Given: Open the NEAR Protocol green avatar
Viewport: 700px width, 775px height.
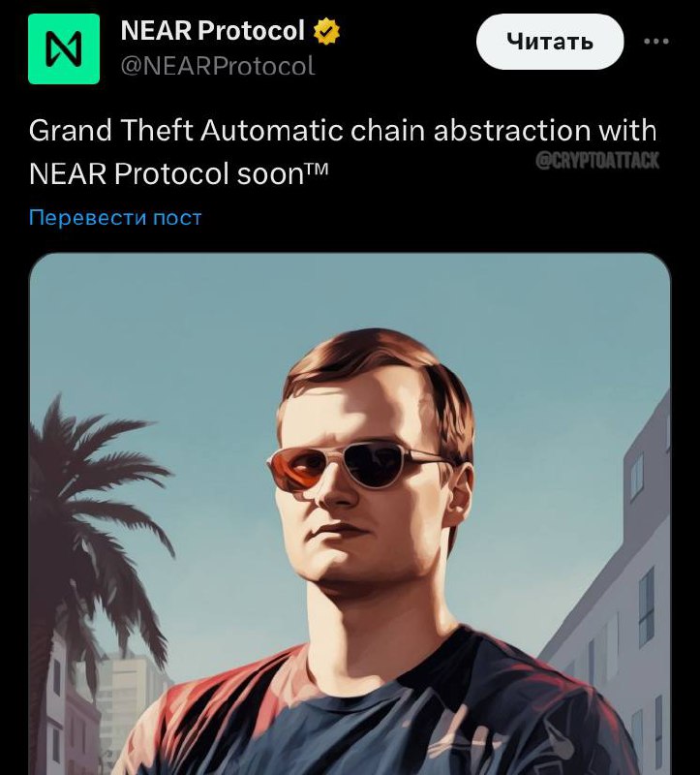Looking at the screenshot, I should pyautogui.click(x=64, y=49).
